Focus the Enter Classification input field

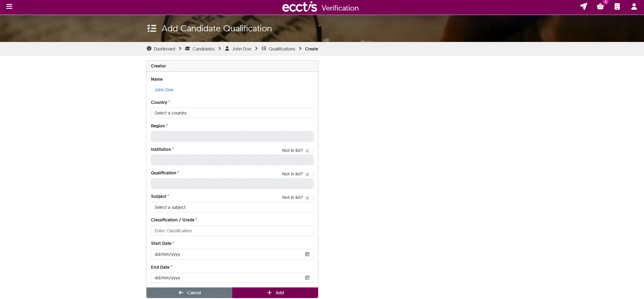click(x=232, y=231)
